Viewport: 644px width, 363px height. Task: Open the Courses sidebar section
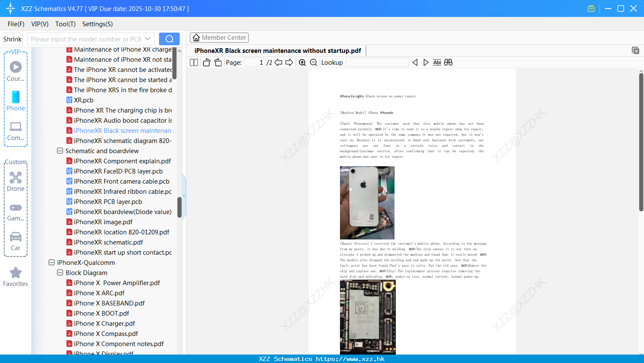click(16, 71)
